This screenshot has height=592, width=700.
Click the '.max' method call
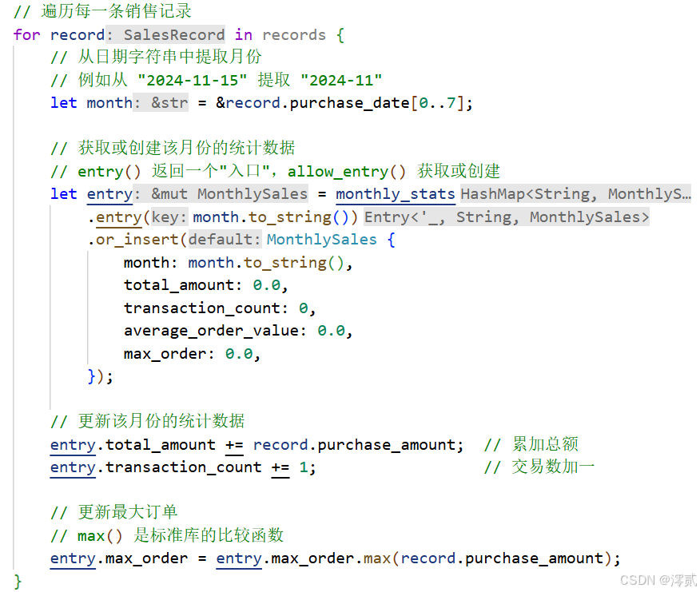(x=372, y=558)
